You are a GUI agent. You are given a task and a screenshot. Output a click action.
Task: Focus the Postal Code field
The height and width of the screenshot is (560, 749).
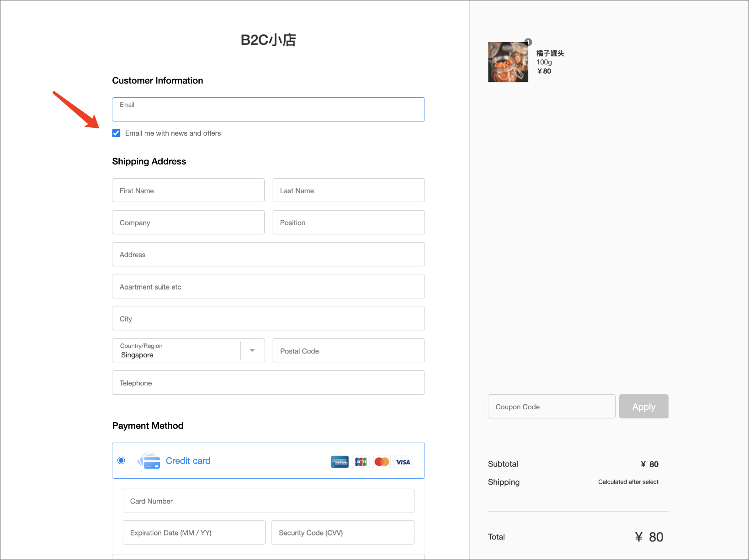349,351
